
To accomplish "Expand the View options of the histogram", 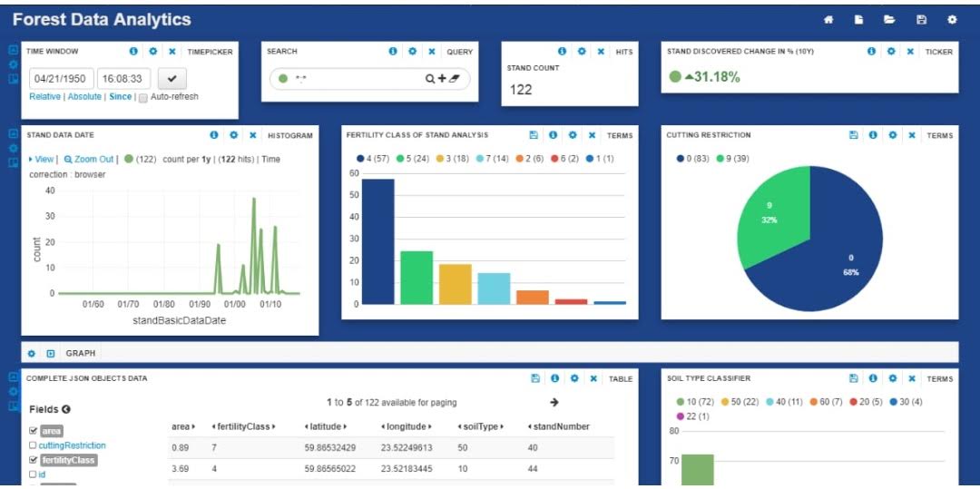I will (41, 160).
